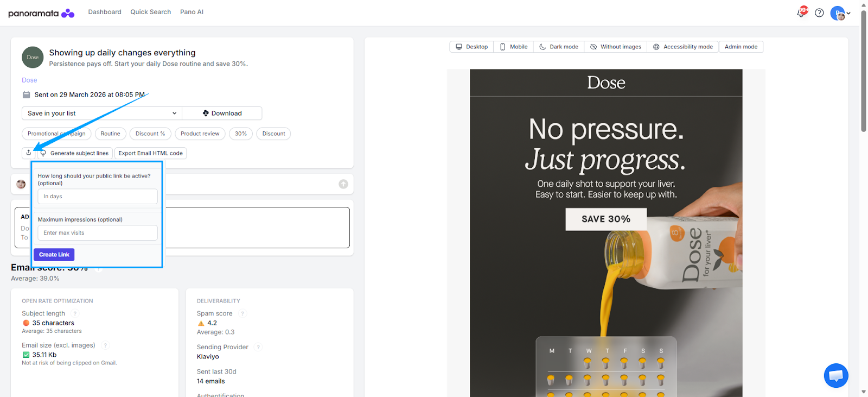Click help icon next to Email size
This screenshot has width=868, height=397.
[105, 345]
